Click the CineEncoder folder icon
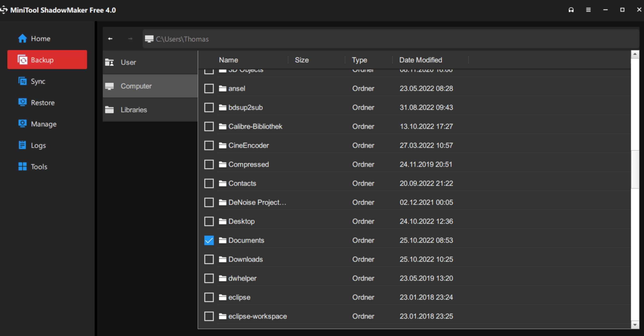The image size is (644, 336). (x=223, y=145)
